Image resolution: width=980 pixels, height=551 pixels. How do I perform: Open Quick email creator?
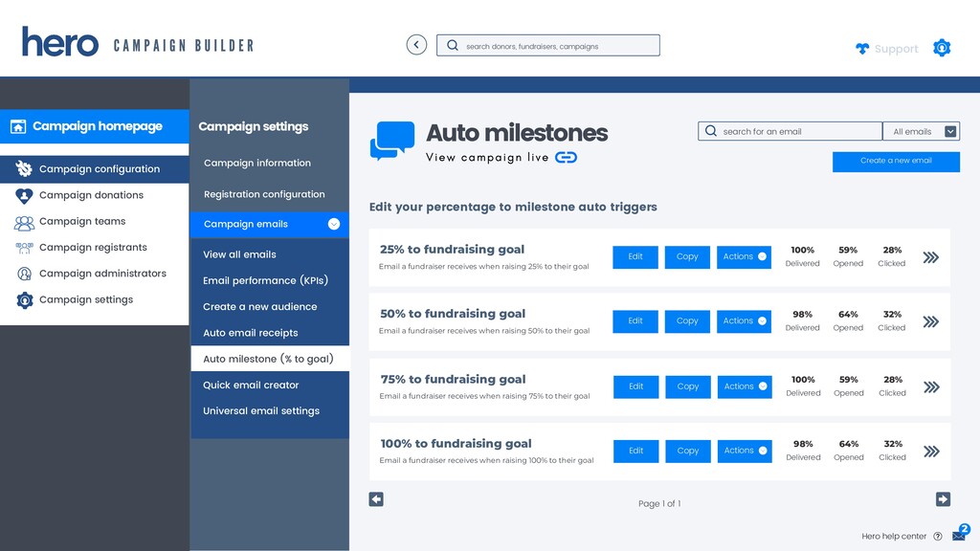(252, 385)
